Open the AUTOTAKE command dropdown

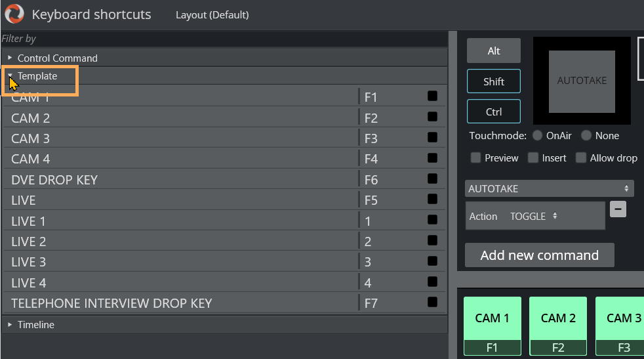click(x=549, y=189)
